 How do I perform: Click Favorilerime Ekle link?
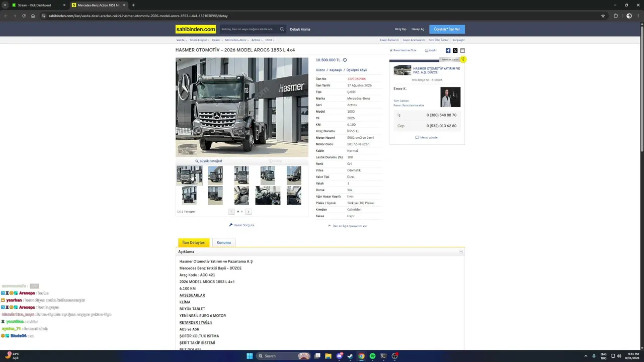click(x=403, y=50)
